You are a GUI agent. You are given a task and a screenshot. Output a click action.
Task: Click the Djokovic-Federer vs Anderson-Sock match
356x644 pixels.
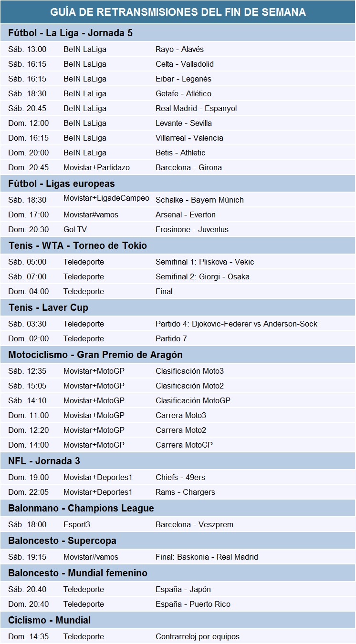[236, 324]
